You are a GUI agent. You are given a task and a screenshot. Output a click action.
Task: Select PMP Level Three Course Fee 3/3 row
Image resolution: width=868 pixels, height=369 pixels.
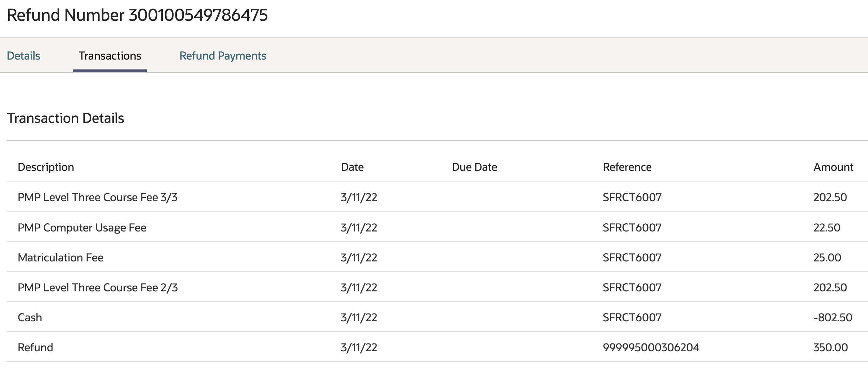coord(97,197)
